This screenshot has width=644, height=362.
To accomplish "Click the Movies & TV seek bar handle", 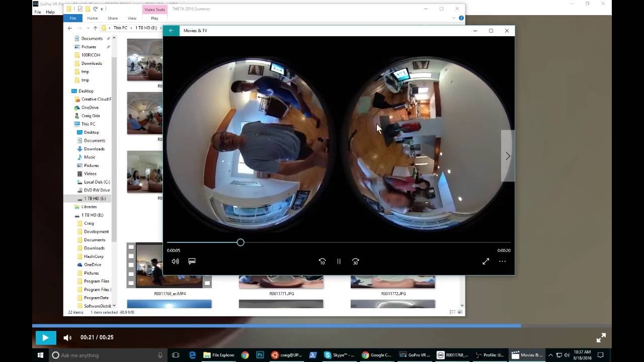I will (x=240, y=242).
